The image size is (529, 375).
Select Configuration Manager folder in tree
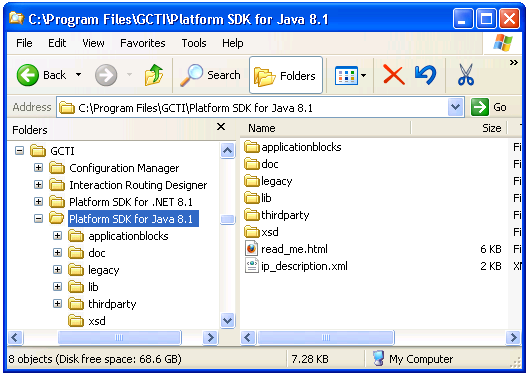[114, 168]
